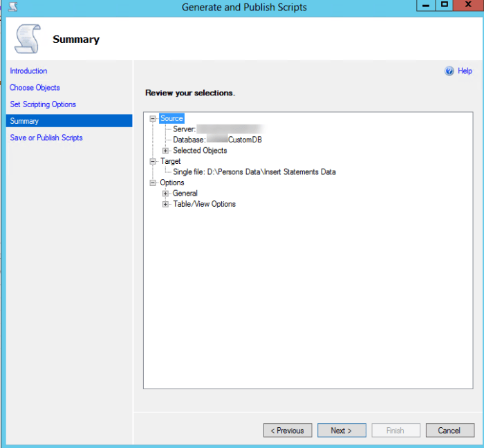484x448 pixels.
Task: Minimize the Generate and Publish Scripts window
Action: coord(426,6)
